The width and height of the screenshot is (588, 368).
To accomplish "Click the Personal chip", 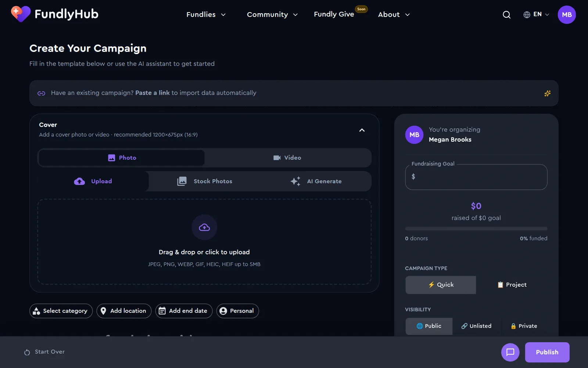I will tap(237, 311).
